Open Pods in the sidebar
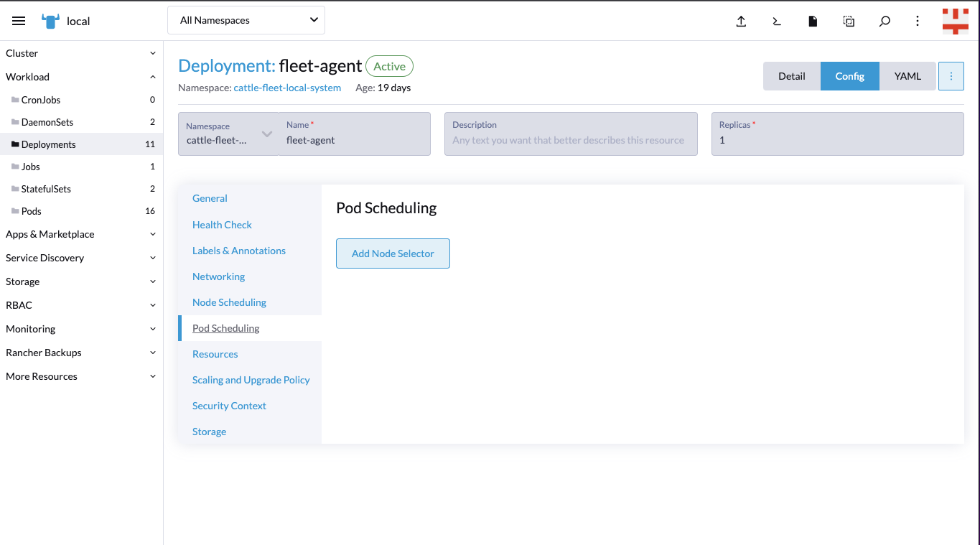980x545 pixels. point(81,211)
